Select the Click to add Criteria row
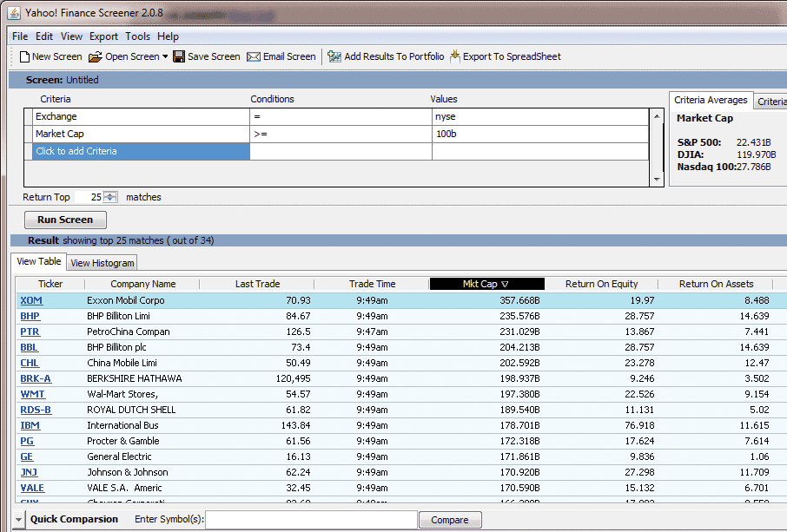Viewport: 787px width, 532px height. (x=139, y=152)
